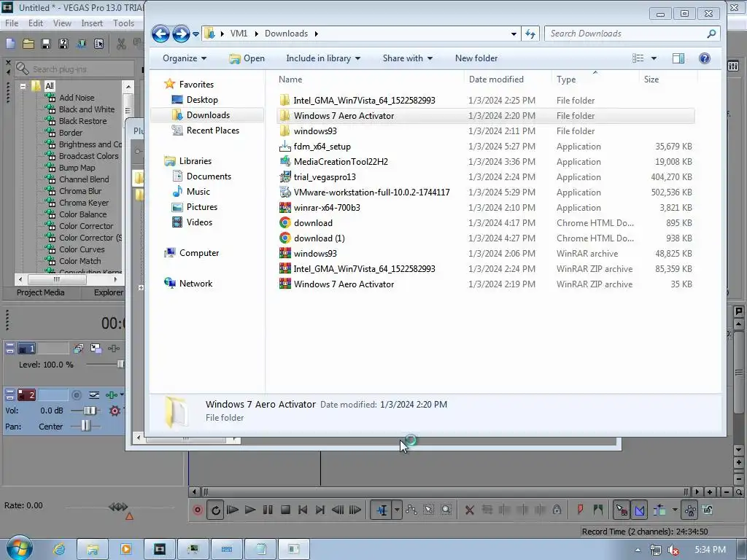Viewport: 747px width, 560px height.
Task: Toggle Auto Ripple icon in VEGAS toolbar
Action: 659,510
